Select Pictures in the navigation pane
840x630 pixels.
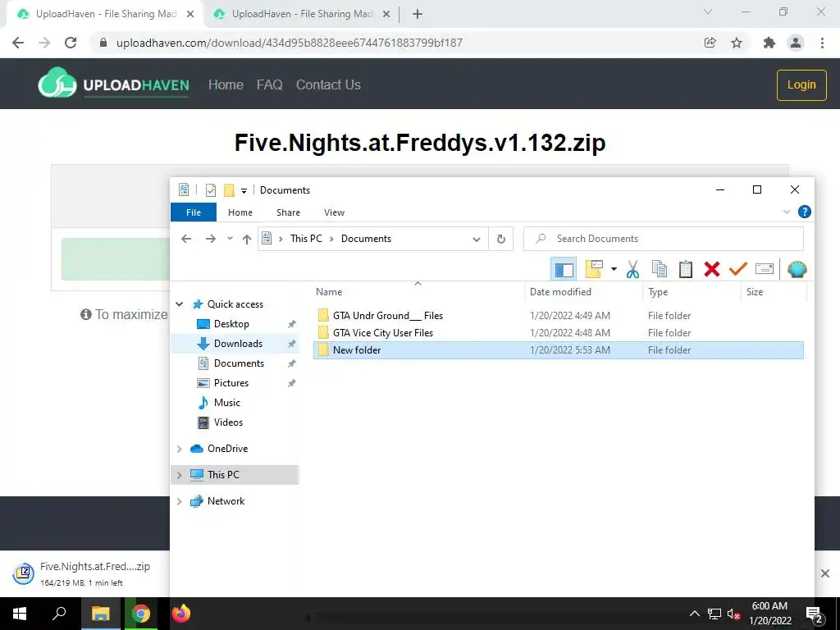[231, 383]
